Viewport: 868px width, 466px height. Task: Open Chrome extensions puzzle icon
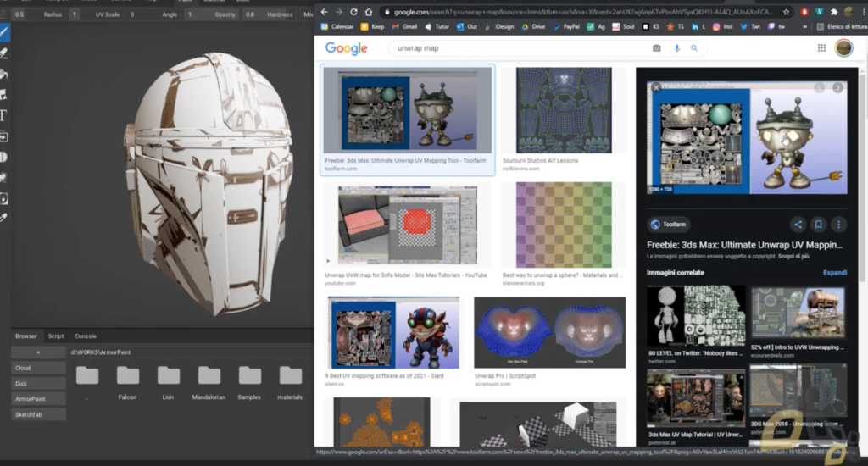[x=834, y=12]
